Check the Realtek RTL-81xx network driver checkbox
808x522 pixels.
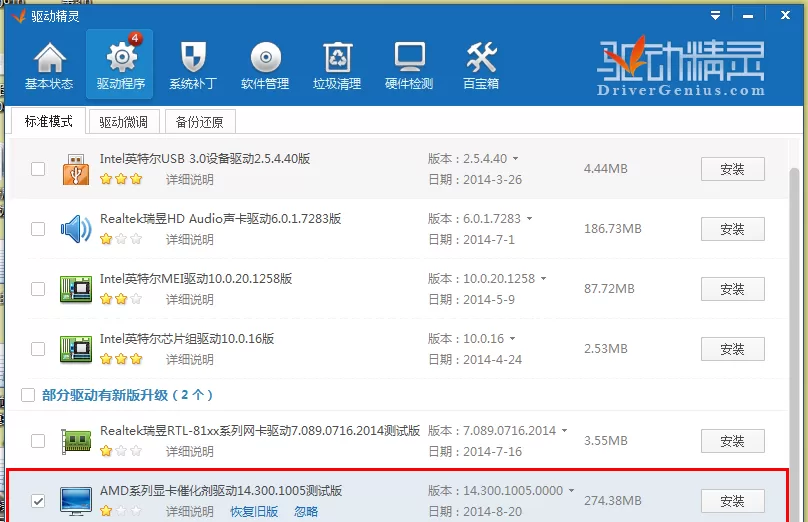point(38,441)
